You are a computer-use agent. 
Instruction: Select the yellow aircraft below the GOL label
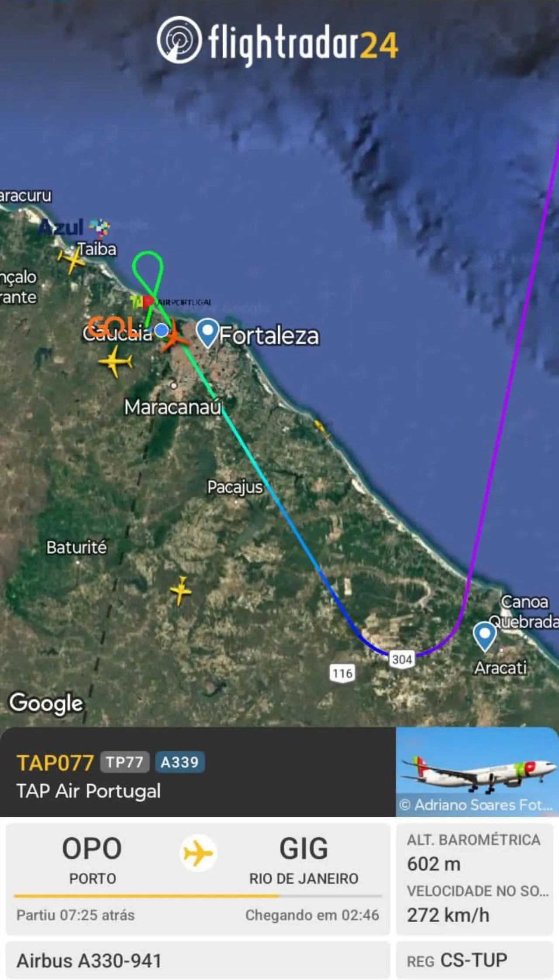[115, 361]
